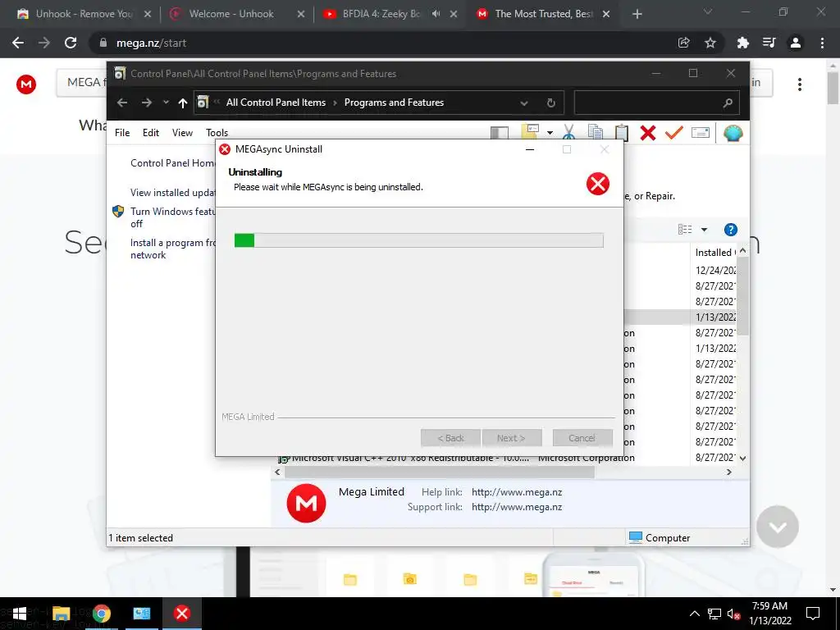
Task: Reload the mega.nz page
Action: point(71,43)
